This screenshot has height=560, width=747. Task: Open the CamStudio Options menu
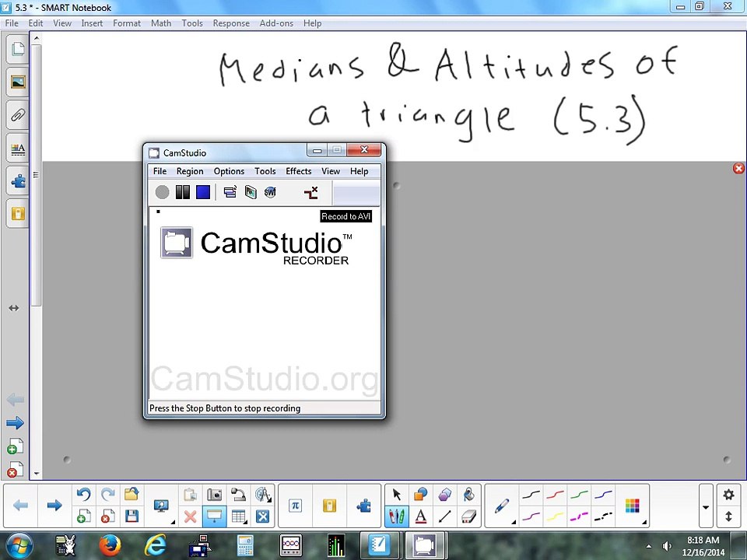click(x=229, y=171)
